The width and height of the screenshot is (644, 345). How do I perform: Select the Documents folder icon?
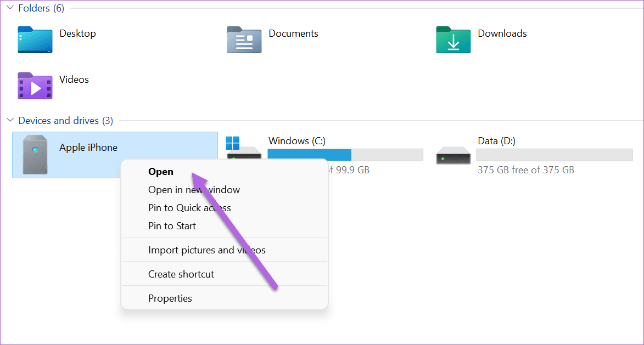tap(244, 40)
